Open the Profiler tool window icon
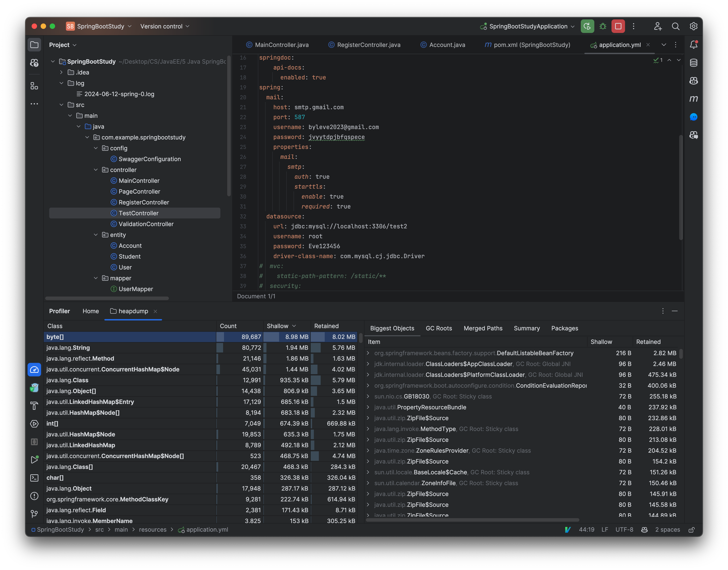Image resolution: width=728 pixels, height=570 pixels. (34, 369)
